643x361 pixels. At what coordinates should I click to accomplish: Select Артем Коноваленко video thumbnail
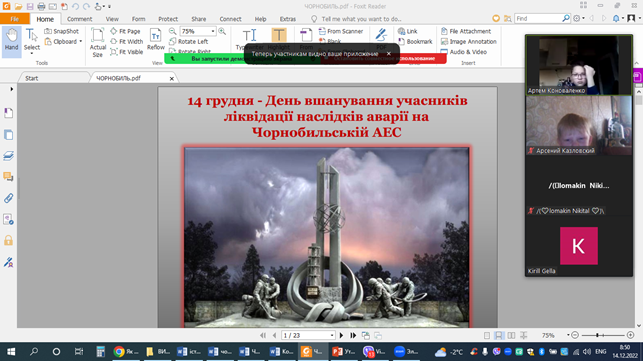tap(579, 65)
